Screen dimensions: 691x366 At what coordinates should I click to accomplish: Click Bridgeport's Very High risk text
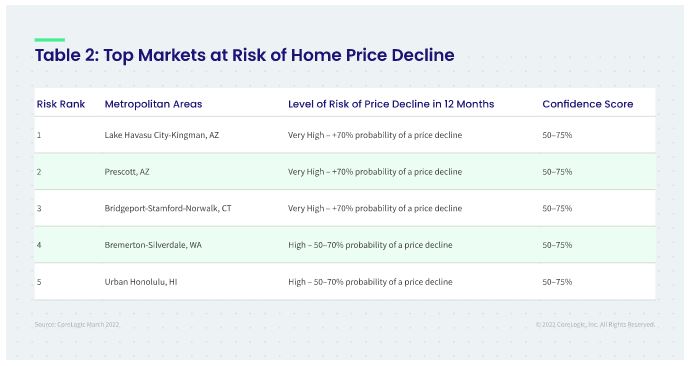[375, 208]
